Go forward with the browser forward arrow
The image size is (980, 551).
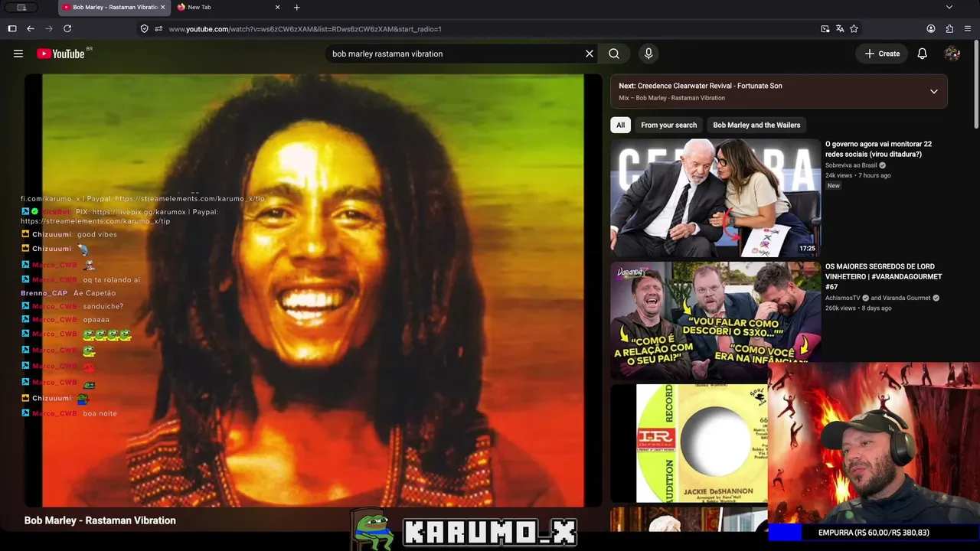point(49,29)
